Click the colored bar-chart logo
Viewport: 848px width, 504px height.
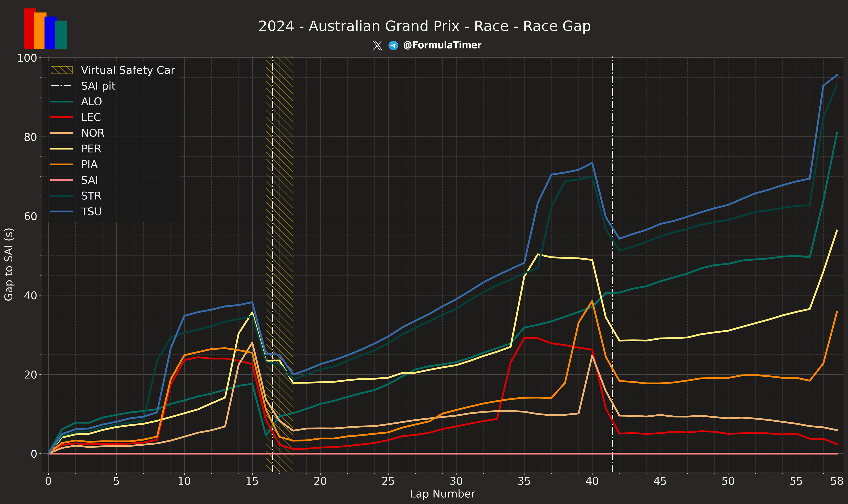tap(46, 29)
